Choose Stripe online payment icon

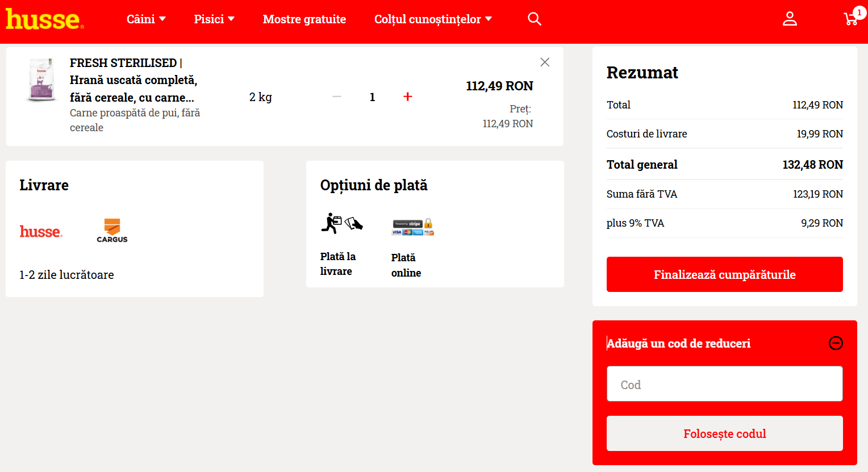412,227
